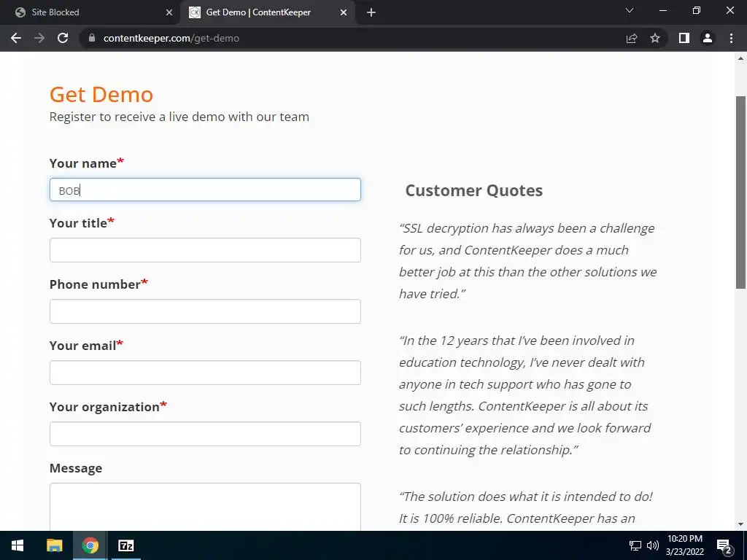The width and height of the screenshot is (747, 560).
Task: Open the Chrome three-dot menu
Action: point(731,38)
